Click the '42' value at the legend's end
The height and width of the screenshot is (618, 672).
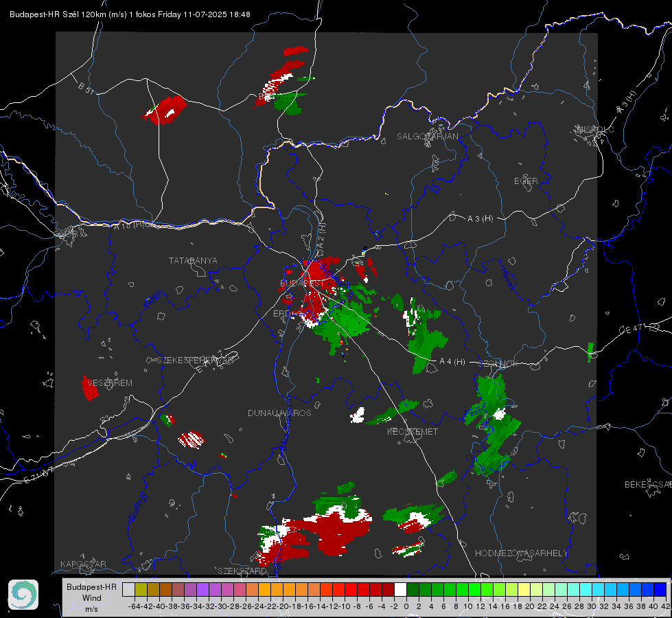point(666,606)
